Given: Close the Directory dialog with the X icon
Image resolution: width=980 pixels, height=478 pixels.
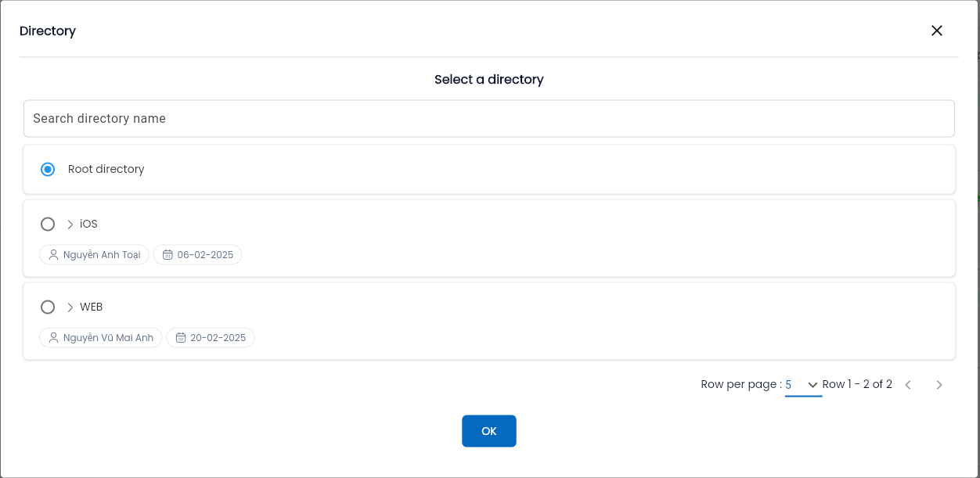Looking at the screenshot, I should [x=937, y=31].
